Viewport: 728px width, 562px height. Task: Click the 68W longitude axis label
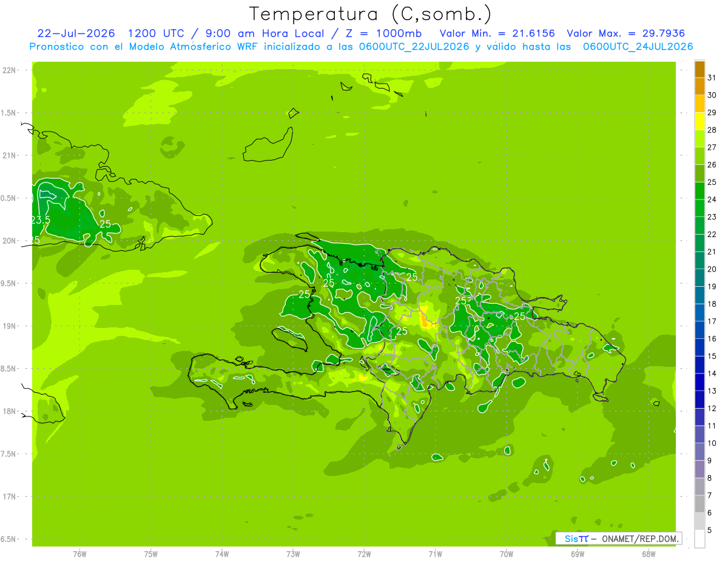(x=649, y=554)
